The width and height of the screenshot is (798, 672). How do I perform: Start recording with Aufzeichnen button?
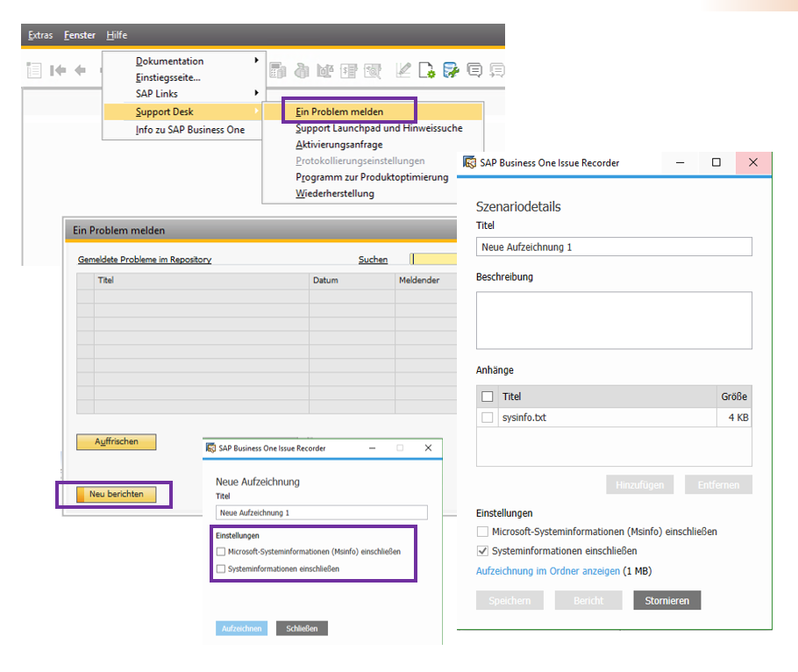241,628
